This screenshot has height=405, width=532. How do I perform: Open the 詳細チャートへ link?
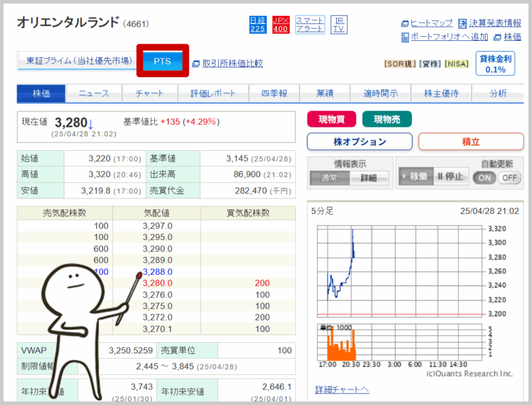(342, 389)
